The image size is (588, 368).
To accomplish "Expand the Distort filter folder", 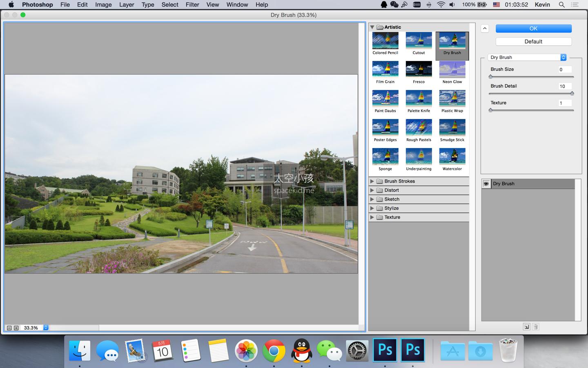I will [372, 190].
